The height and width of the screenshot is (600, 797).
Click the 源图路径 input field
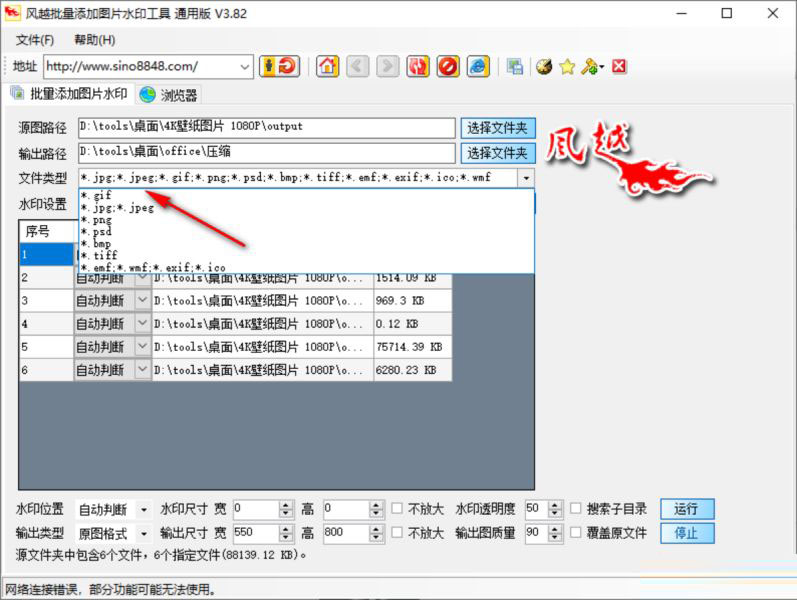[x=267, y=128]
